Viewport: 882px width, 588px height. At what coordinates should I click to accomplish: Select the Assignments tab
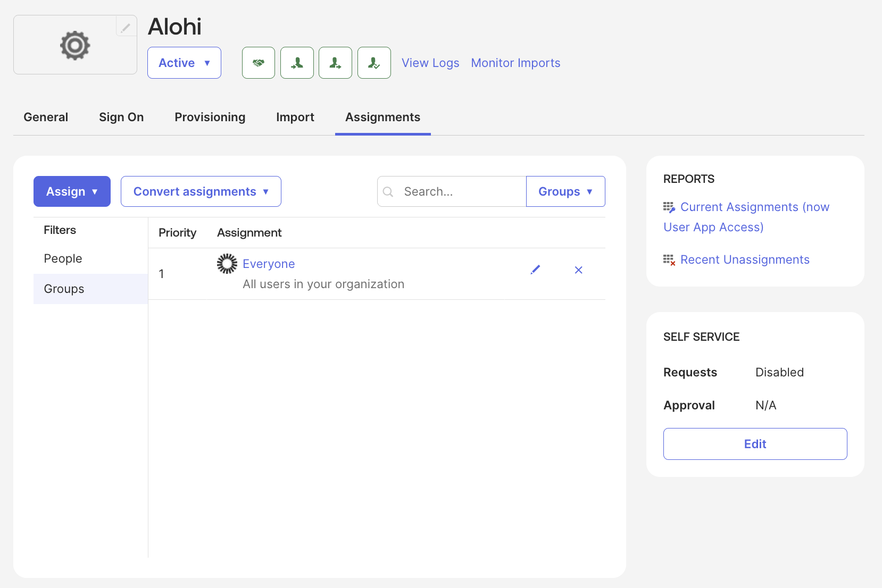click(383, 117)
